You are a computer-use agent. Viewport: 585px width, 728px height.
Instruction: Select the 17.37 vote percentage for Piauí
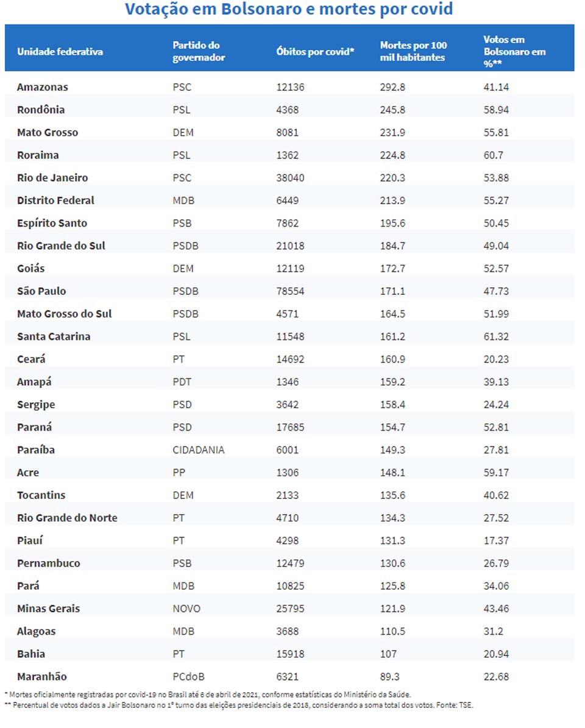coord(496,540)
